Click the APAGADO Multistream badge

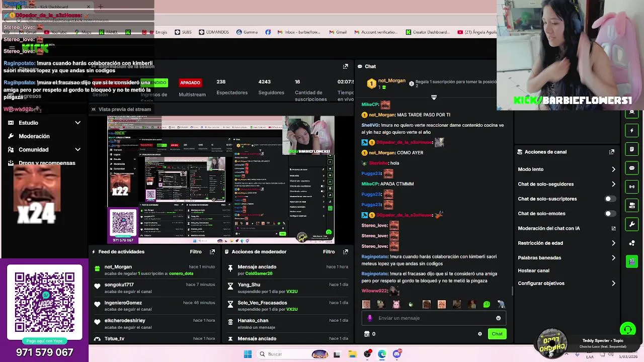190,82
